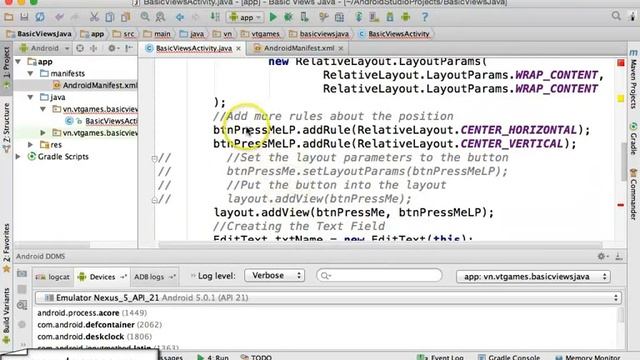This screenshot has width=640, height=360.
Task: Open the app vn.vtgames.basicviewsjava filter dropdown
Action: coord(533,276)
